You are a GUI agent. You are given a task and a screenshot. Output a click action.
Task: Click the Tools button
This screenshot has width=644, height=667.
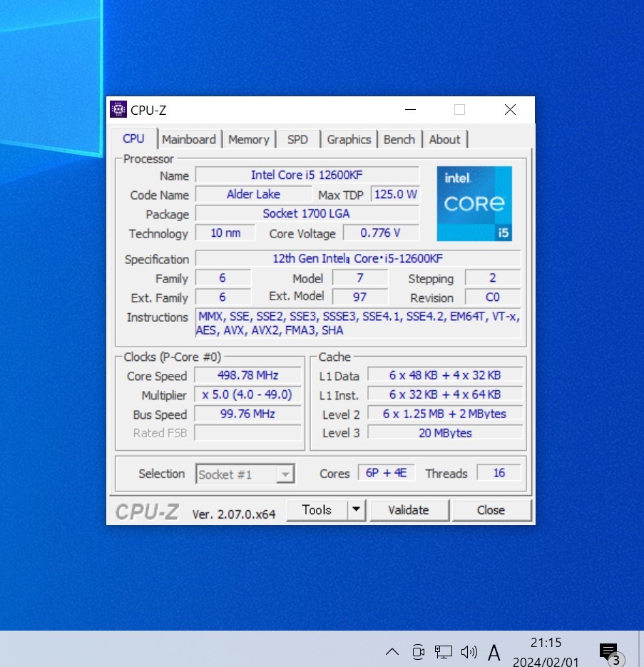[317, 510]
